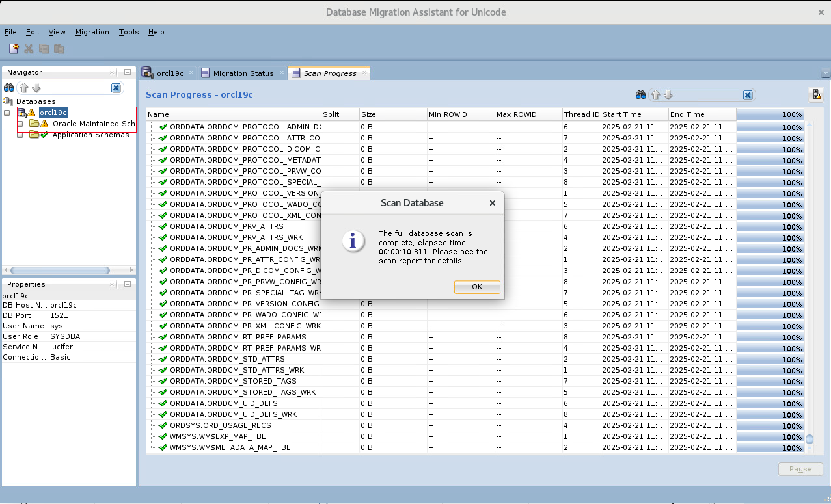Select the Scan Progress tab

[x=329, y=73]
